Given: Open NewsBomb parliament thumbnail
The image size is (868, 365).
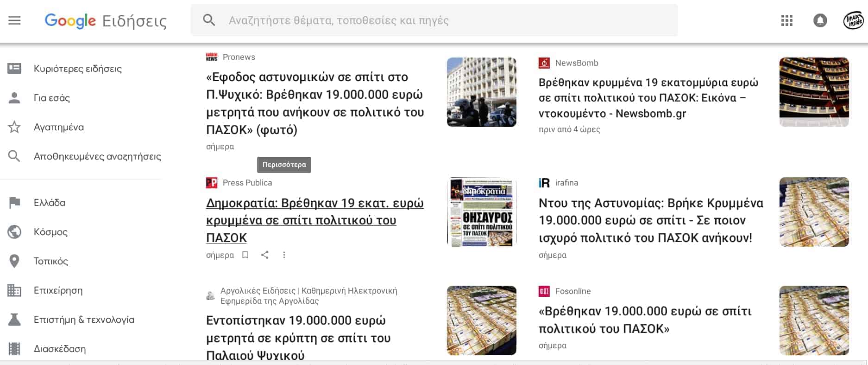Looking at the screenshot, I should (814, 92).
